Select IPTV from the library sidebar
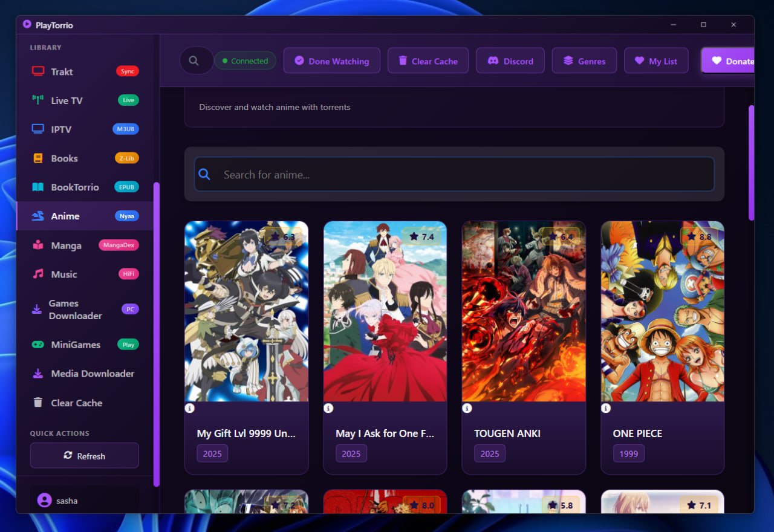Image resolution: width=774 pixels, height=532 pixels. point(61,129)
